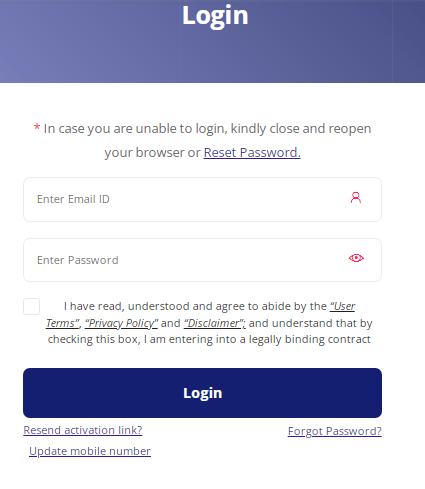Viewport: 425px width, 489px height.
Task: Click the Login title in the header banner
Action: (215, 15)
